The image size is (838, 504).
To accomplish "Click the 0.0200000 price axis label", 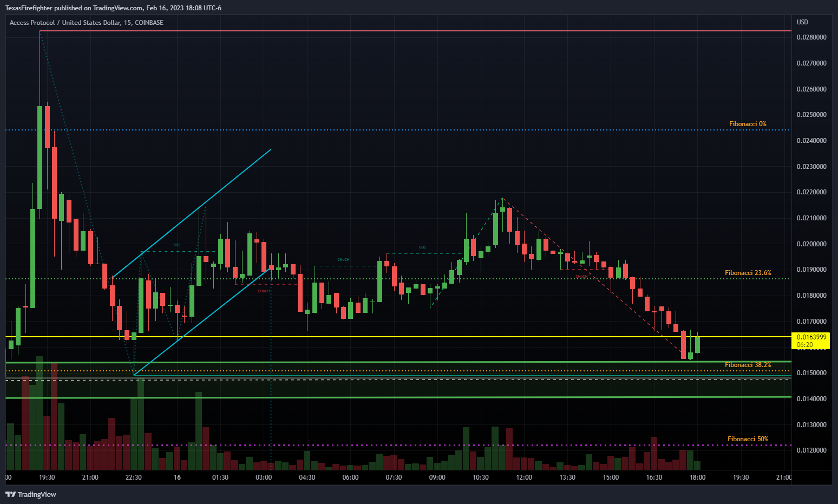I will click(x=811, y=244).
